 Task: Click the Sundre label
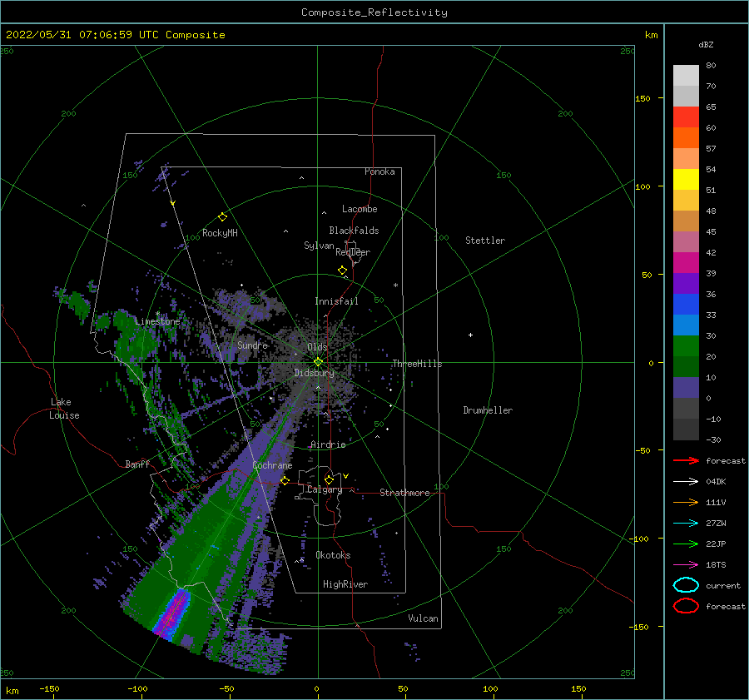tap(253, 345)
